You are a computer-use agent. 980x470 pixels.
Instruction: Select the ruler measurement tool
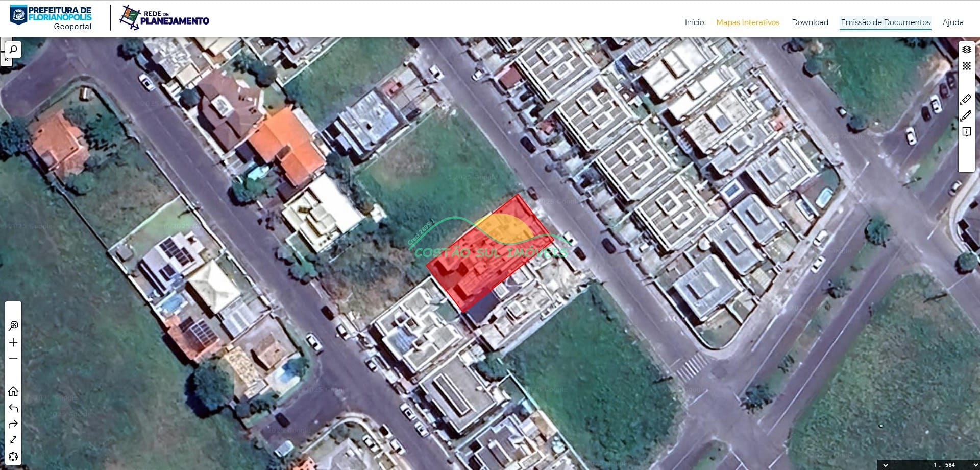[x=966, y=99]
